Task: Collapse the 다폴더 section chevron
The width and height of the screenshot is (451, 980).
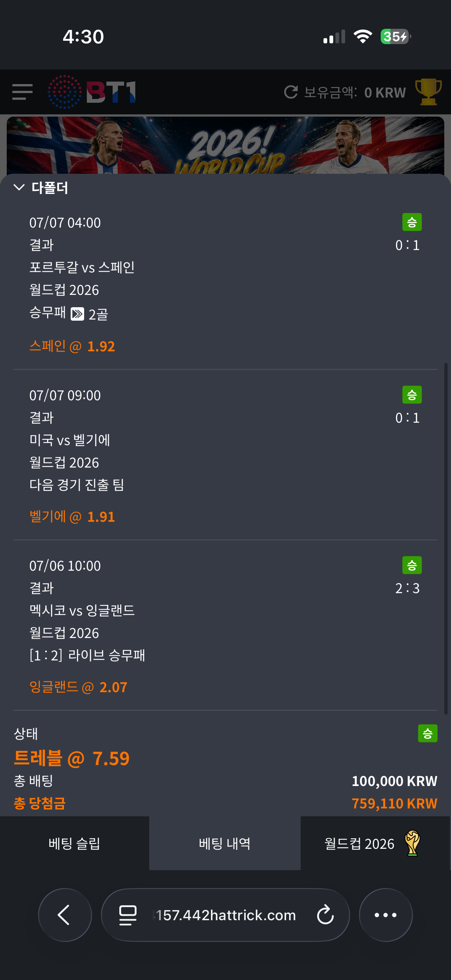Action: coord(19,187)
